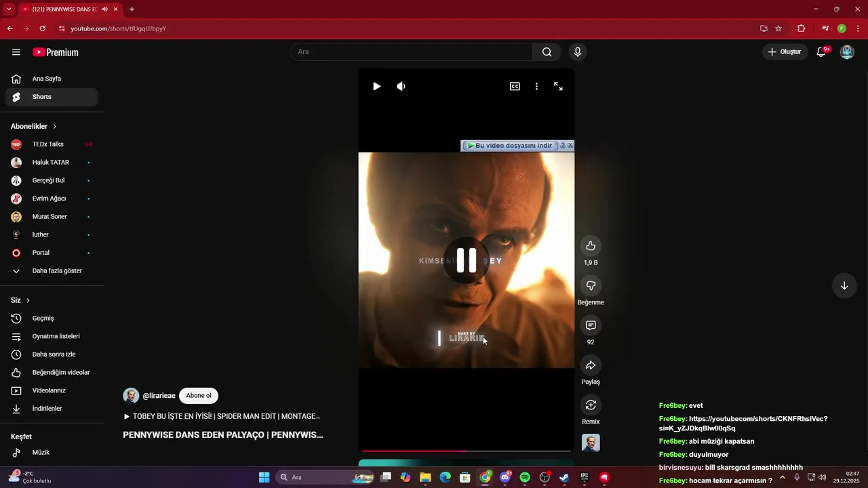Expand the Siz section
Screen dimensions: 868x488
pos(20,300)
